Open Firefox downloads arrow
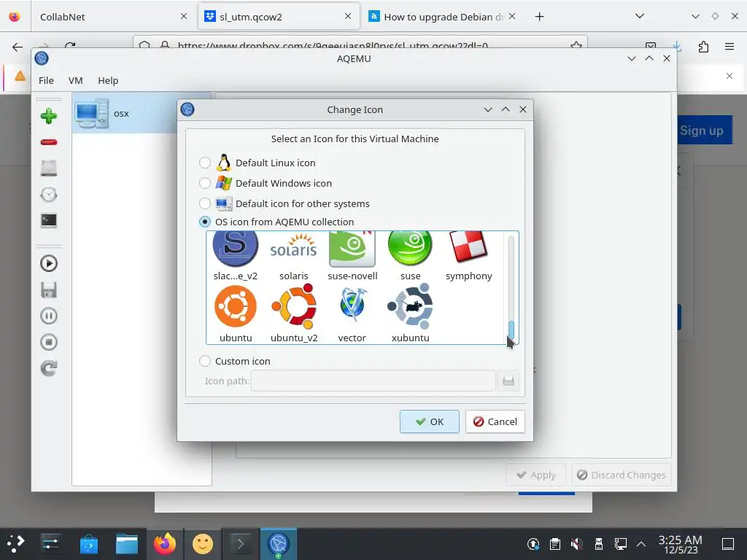747x560 pixels. point(677,47)
